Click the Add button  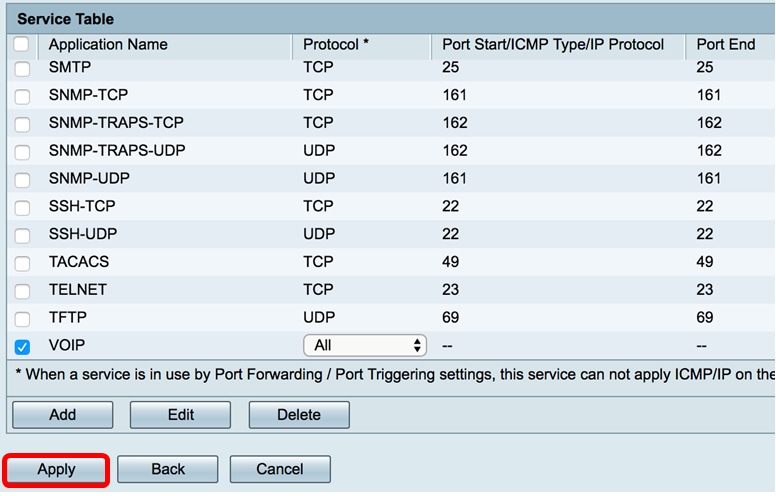pos(62,415)
